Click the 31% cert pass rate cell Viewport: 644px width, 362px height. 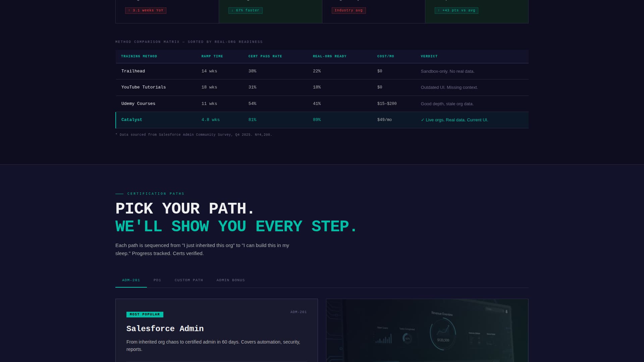click(x=252, y=87)
